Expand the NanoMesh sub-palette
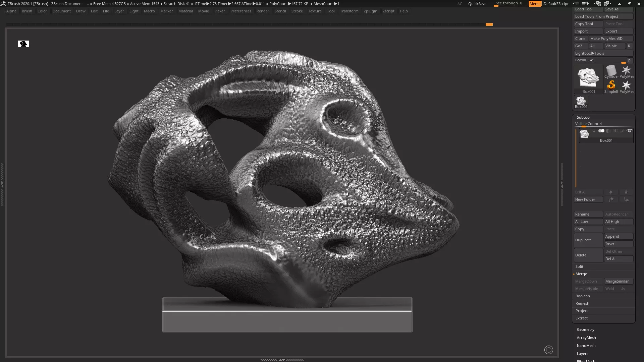Image resolution: width=644 pixels, height=362 pixels. tap(586, 346)
